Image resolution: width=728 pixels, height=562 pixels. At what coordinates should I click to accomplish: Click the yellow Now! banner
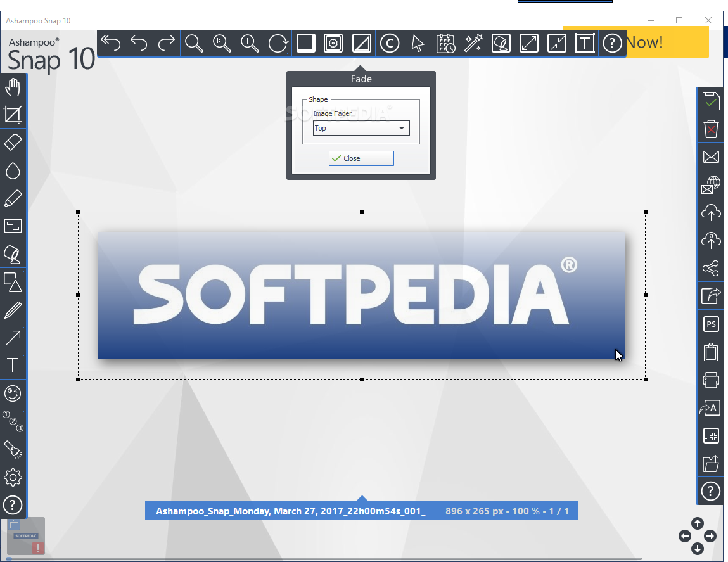click(668, 42)
